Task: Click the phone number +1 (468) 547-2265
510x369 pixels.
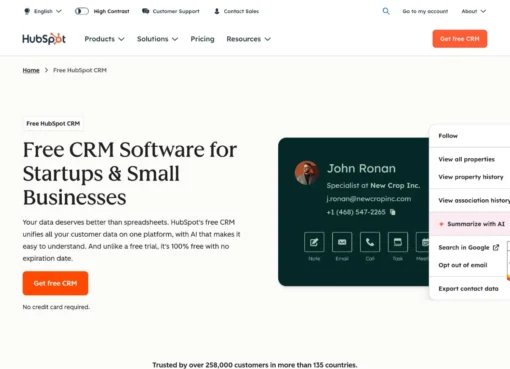Action: click(x=356, y=212)
